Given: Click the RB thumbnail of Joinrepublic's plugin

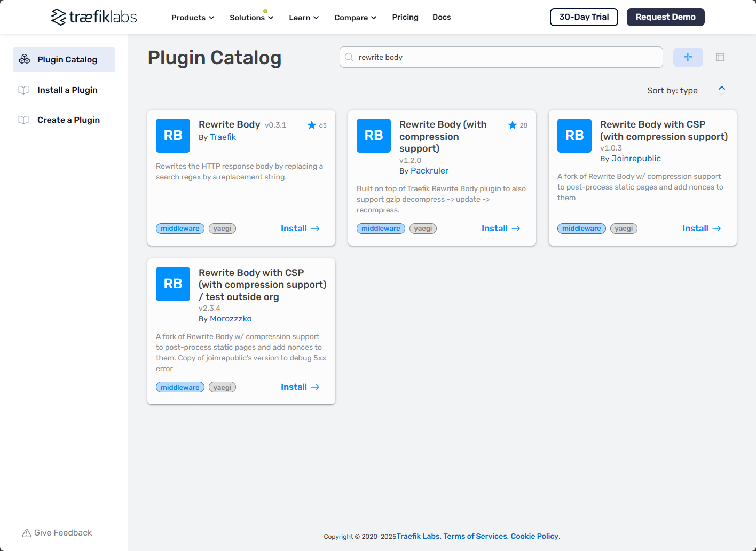Looking at the screenshot, I should tap(574, 136).
